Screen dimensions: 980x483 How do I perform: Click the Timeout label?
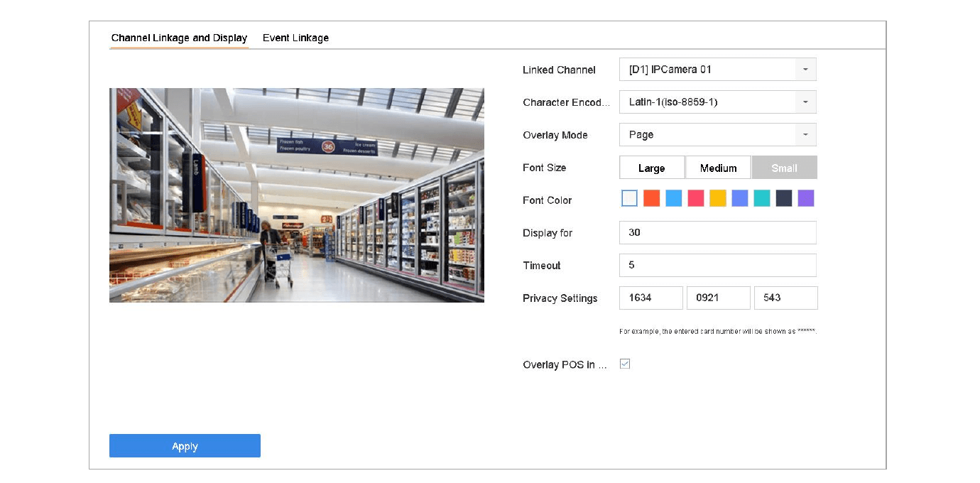542,266
